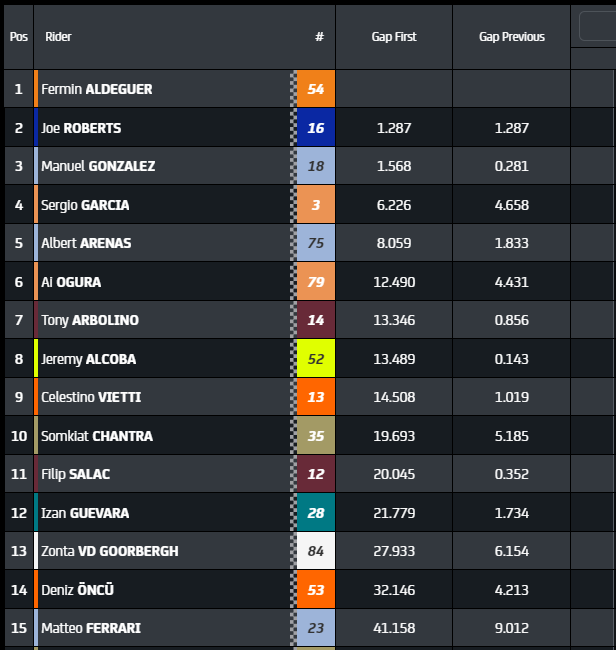This screenshot has height=650, width=616.
Task: Open Celestino Vietti's rider link
Action: click(91, 397)
